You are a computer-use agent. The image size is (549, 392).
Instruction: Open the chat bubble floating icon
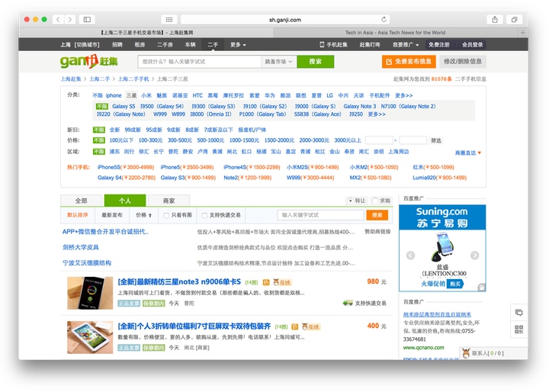click(x=519, y=313)
